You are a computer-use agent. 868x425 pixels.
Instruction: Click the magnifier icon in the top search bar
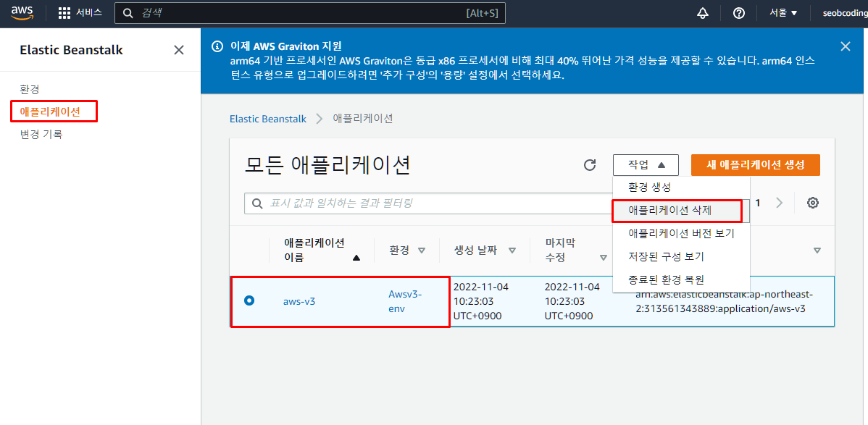128,13
